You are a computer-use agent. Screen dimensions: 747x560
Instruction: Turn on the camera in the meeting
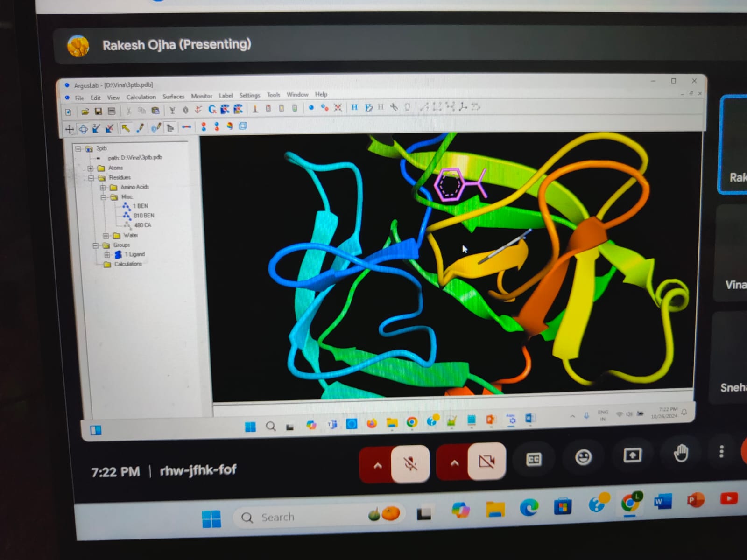point(486,462)
